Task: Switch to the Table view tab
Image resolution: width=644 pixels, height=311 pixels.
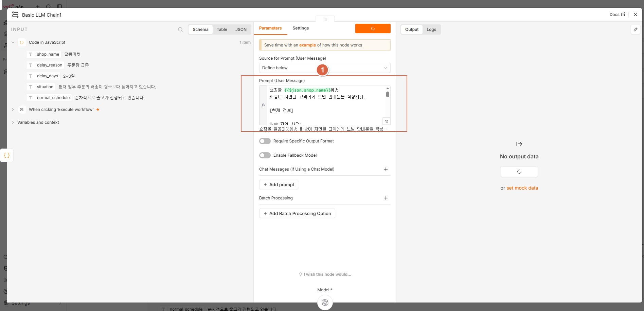Action: tap(222, 30)
